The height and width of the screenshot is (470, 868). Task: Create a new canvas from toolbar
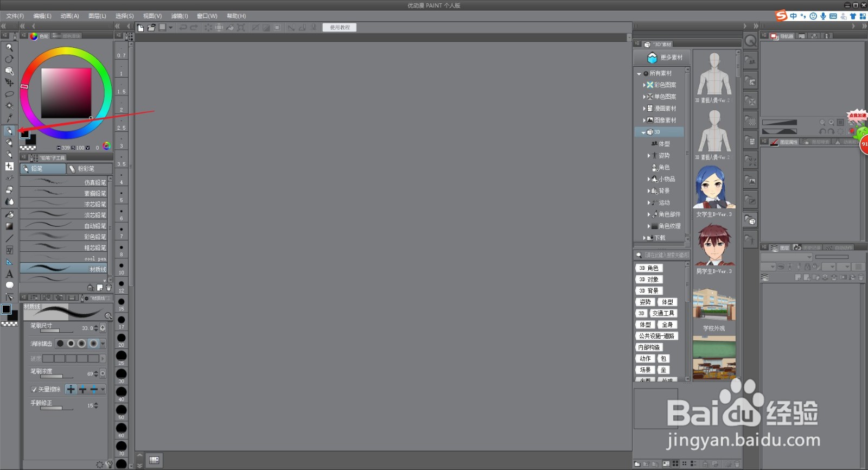coord(141,28)
